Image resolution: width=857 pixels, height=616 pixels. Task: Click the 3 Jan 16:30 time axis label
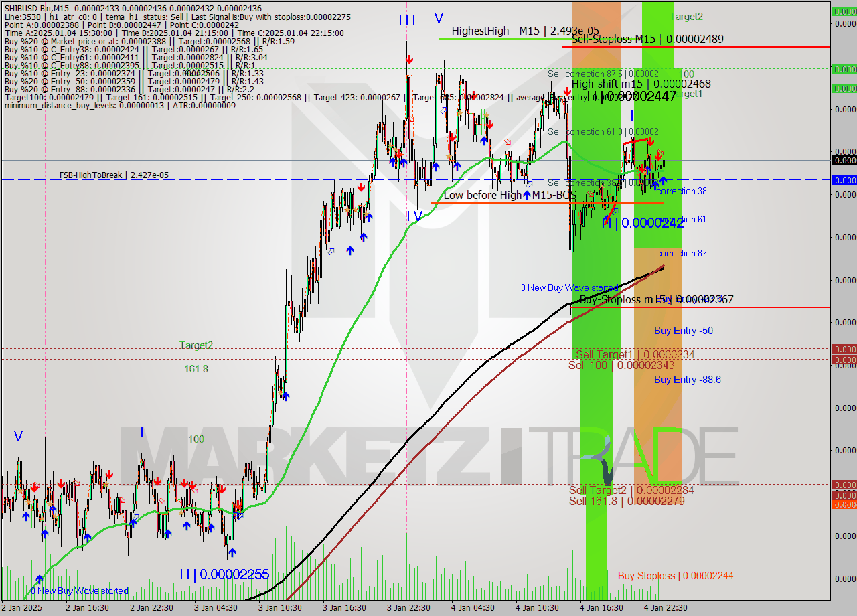pyautogui.click(x=344, y=608)
